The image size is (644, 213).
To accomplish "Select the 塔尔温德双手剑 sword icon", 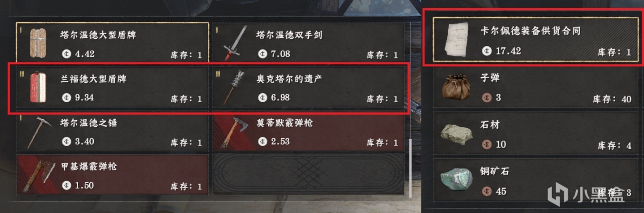I will tap(236, 43).
